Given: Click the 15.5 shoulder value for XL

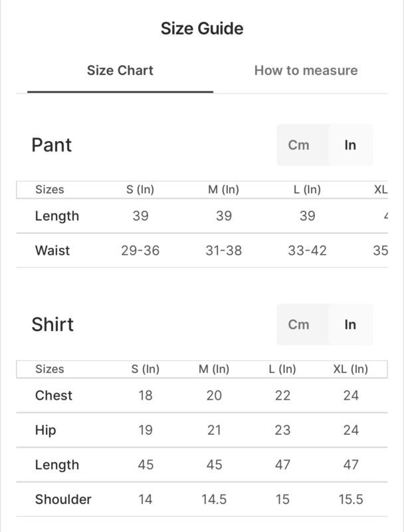Looking at the screenshot, I should (x=350, y=499).
